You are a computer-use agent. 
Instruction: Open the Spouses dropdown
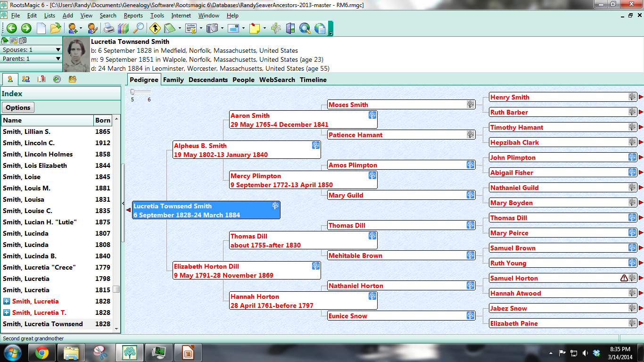point(58,49)
